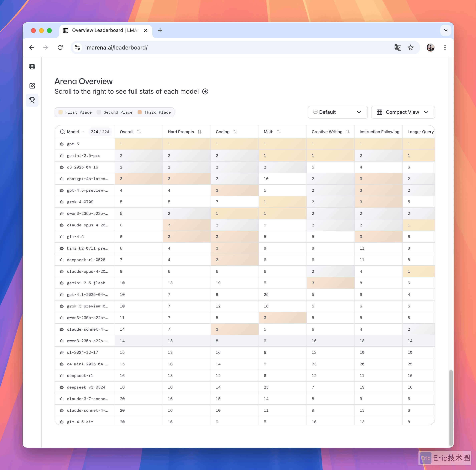Click the Second Place legend swatch
Viewport: 476px width, 470px height.
99,112
